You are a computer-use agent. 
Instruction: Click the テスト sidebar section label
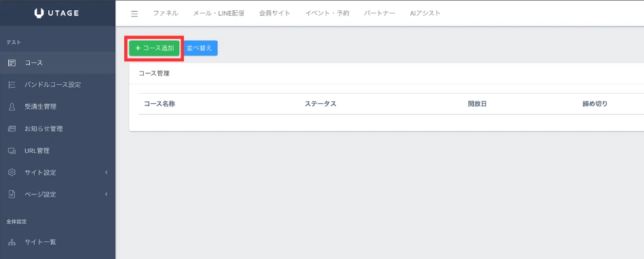tap(14, 42)
